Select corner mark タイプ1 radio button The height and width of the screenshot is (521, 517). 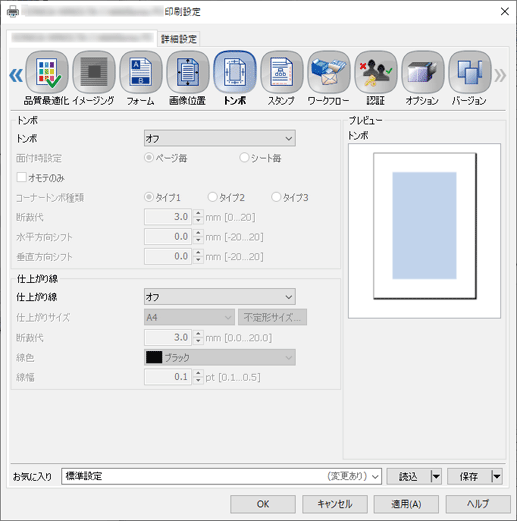(149, 197)
